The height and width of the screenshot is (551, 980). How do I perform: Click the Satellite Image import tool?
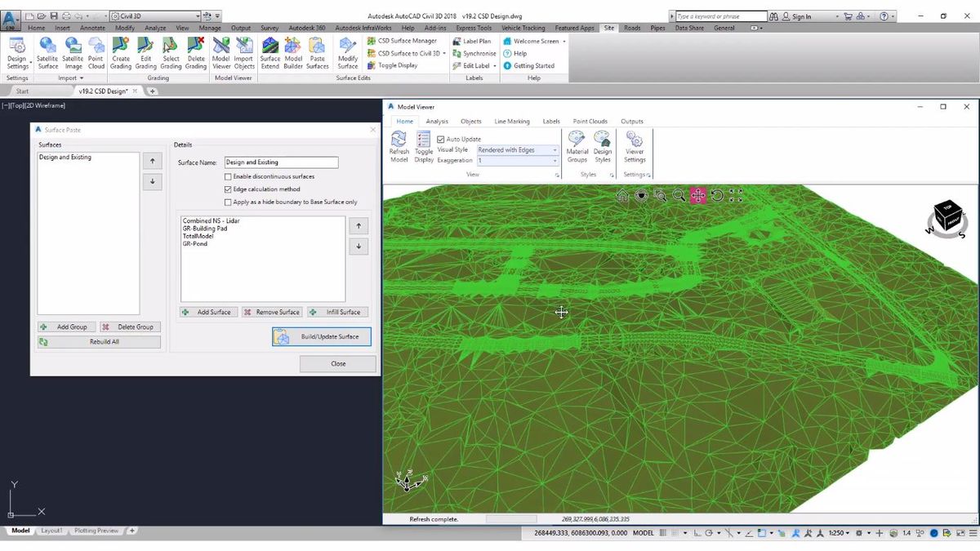[x=73, y=53]
